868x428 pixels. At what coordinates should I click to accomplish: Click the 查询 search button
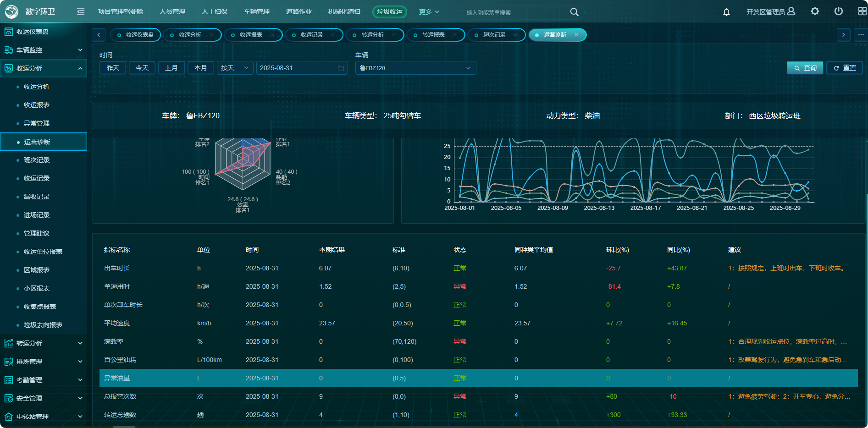coord(805,68)
